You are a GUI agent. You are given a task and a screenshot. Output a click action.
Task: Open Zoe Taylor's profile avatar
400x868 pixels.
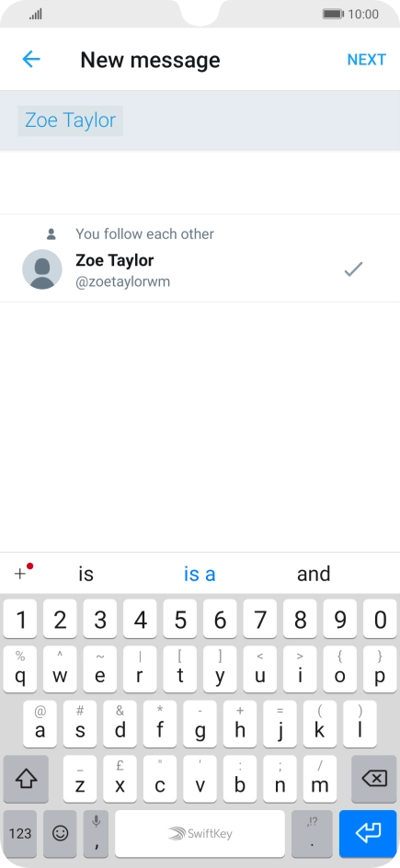42,269
